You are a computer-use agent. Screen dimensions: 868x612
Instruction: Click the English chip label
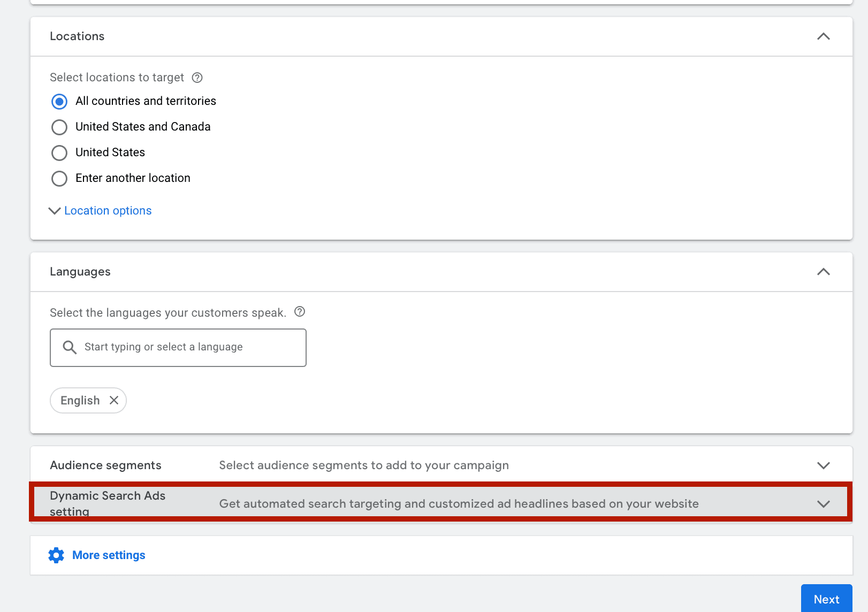click(80, 401)
